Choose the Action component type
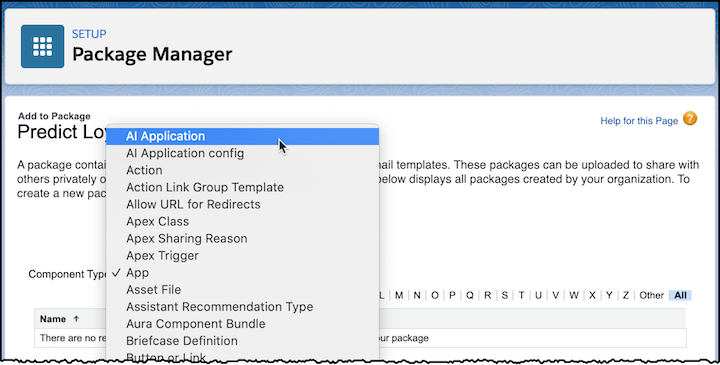The height and width of the screenshot is (365, 720). click(242, 170)
